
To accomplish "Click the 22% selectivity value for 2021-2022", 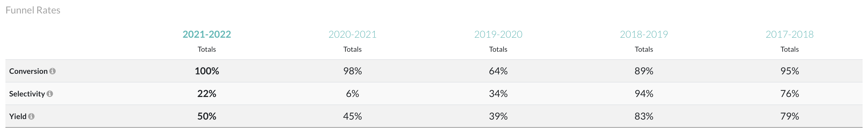I will tap(207, 93).
